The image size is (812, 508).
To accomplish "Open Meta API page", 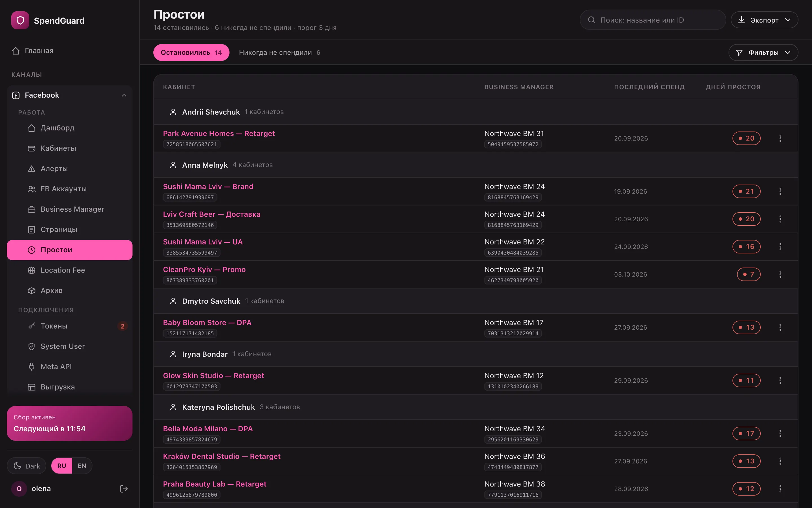I will click(x=69, y=367).
